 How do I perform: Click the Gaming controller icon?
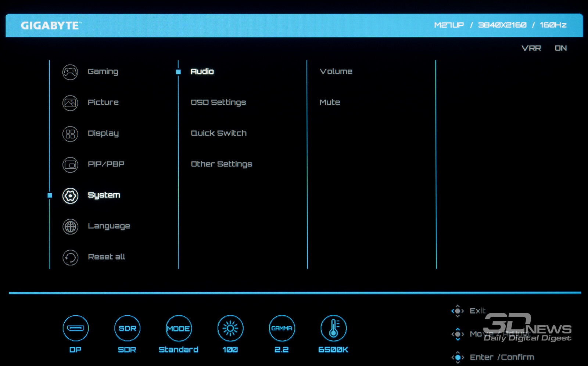[70, 72]
